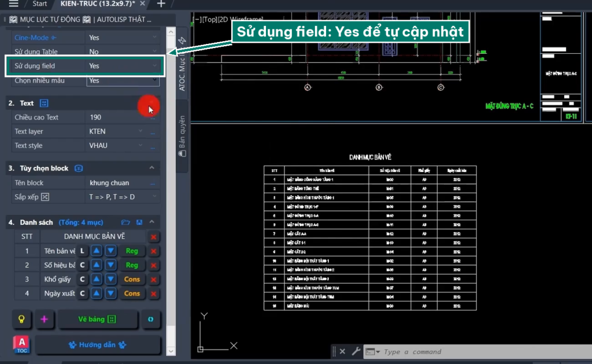The height and width of the screenshot is (364, 592).
Task: Toggle Cons mode for row 4 Ngày xuất
Action: 132,294
